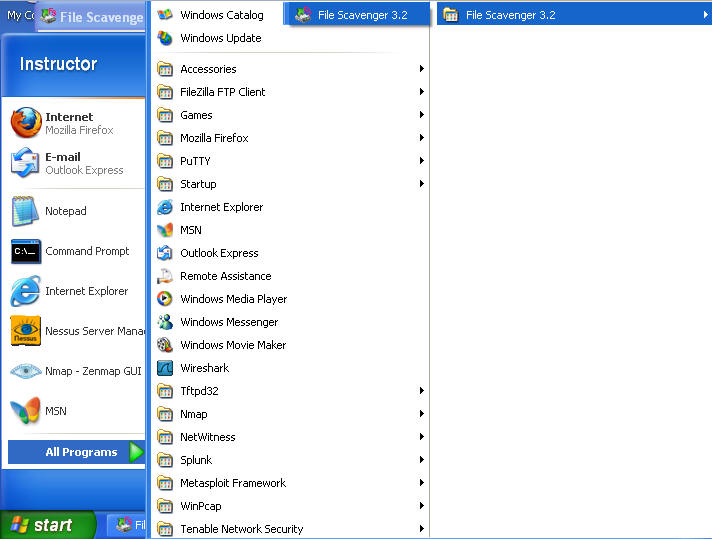
Task: Click the Outlook Express E-mail envelope icon
Action: pyautogui.click(x=25, y=163)
